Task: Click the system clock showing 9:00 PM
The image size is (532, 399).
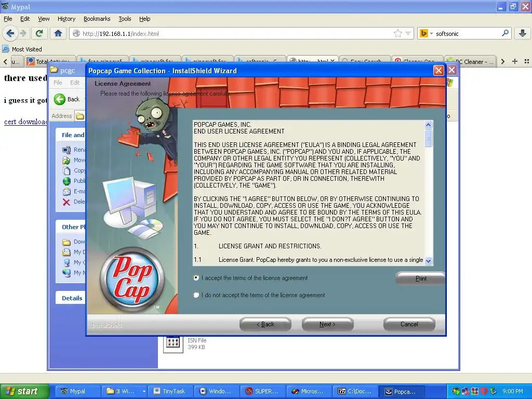Action: [513, 391]
